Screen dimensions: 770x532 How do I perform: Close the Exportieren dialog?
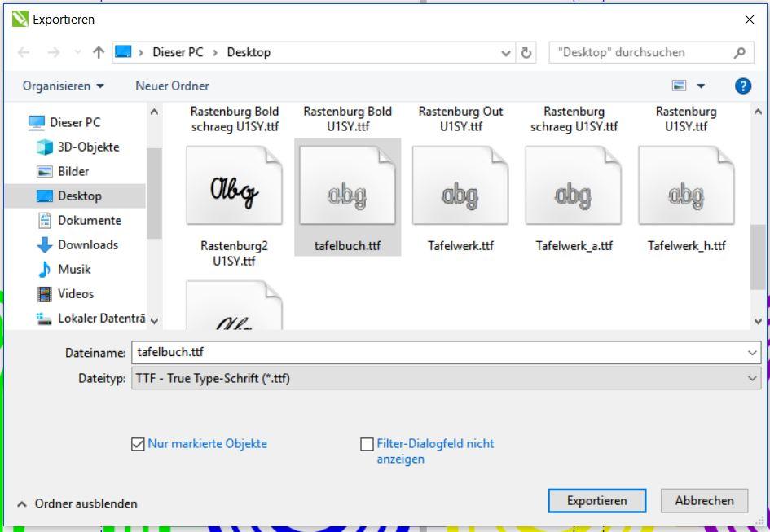tap(750, 20)
